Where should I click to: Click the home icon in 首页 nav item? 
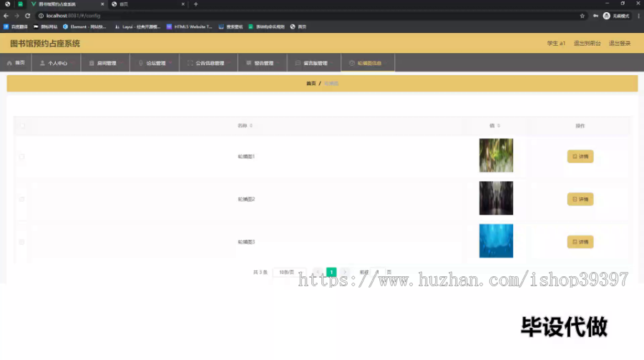click(9, 63)
